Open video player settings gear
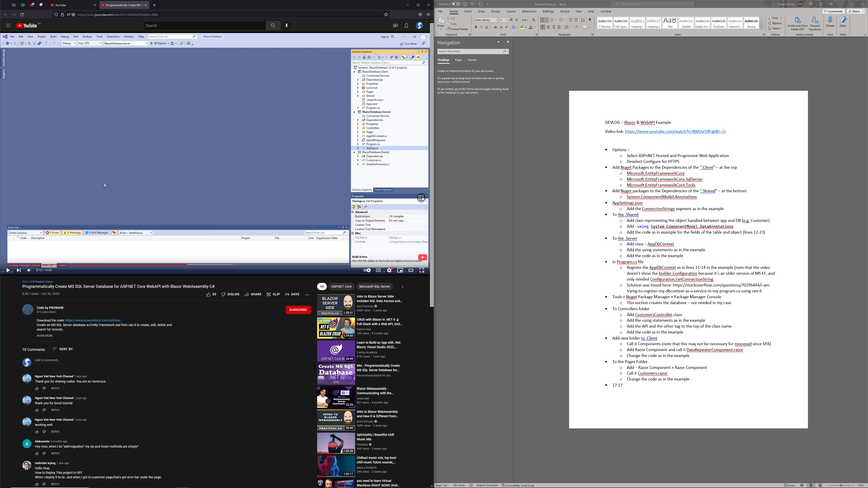 pos(389,270)
